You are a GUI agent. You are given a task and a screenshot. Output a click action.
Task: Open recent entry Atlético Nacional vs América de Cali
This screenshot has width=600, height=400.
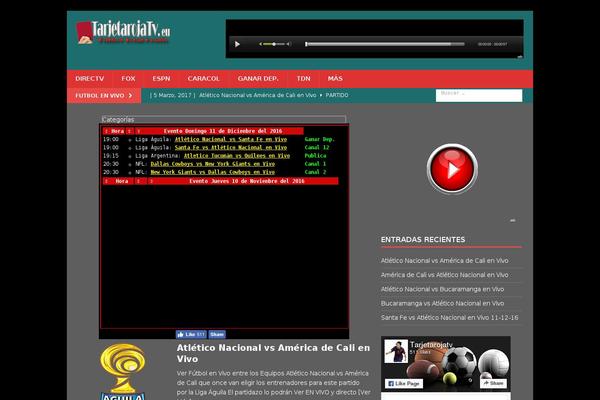pyautogui.click(x=444, y=261)
